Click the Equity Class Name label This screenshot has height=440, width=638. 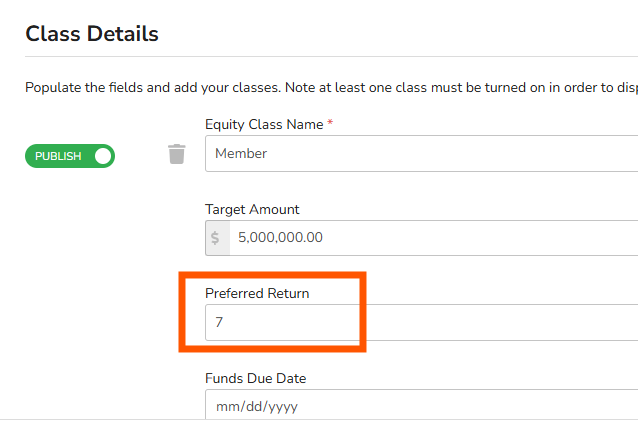pos(264,125)
